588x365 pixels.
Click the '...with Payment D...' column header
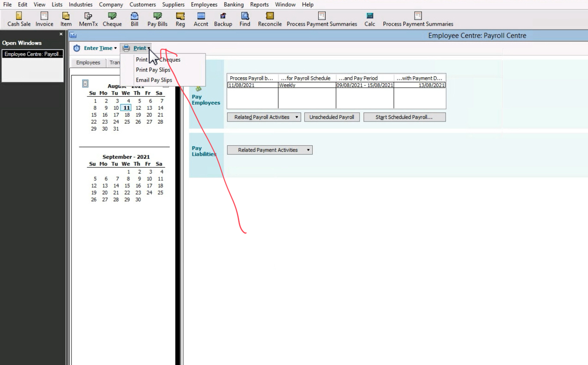pyautogui.click(x=420, y=78)
